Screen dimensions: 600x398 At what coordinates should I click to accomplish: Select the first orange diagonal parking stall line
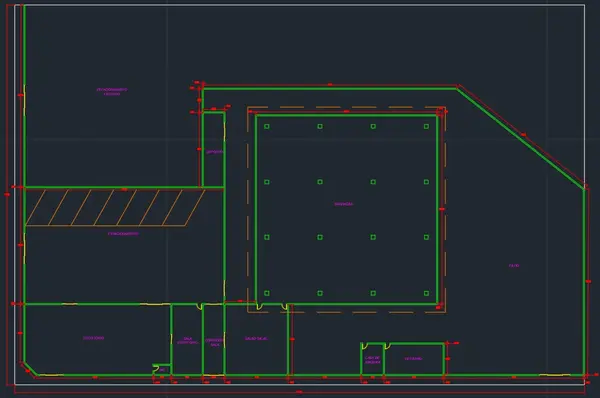[x=36, y=207]
